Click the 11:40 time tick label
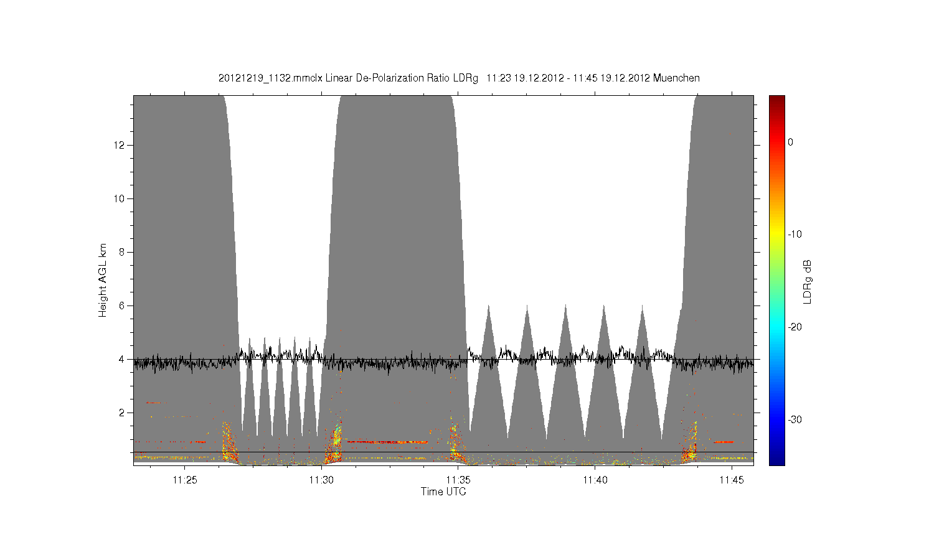 click(595, 480)
